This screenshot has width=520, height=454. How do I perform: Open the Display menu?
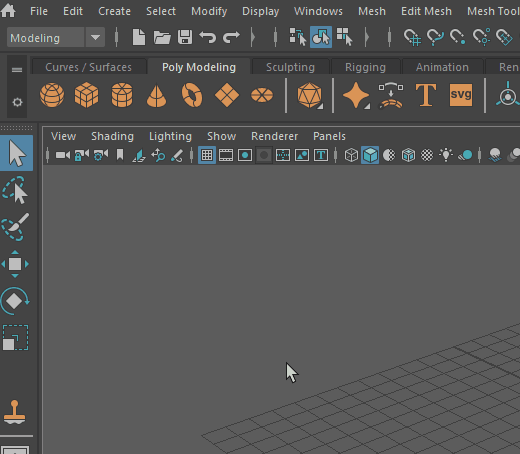tap(260, 11)
